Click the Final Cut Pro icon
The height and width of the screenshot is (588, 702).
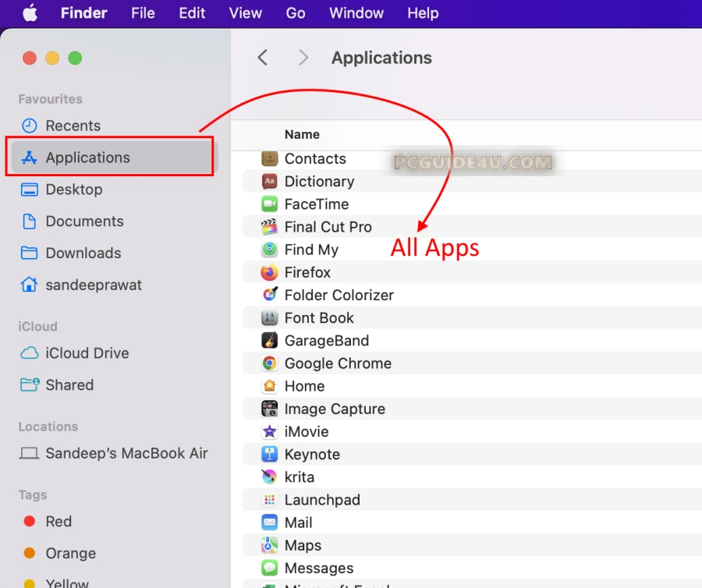pyautogui.click(x=270, y=227)
